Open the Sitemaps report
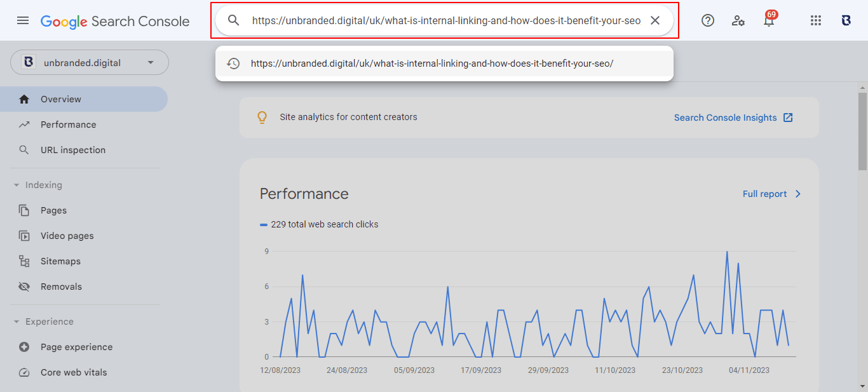The image size is (868, 392). tap(84, 261)
